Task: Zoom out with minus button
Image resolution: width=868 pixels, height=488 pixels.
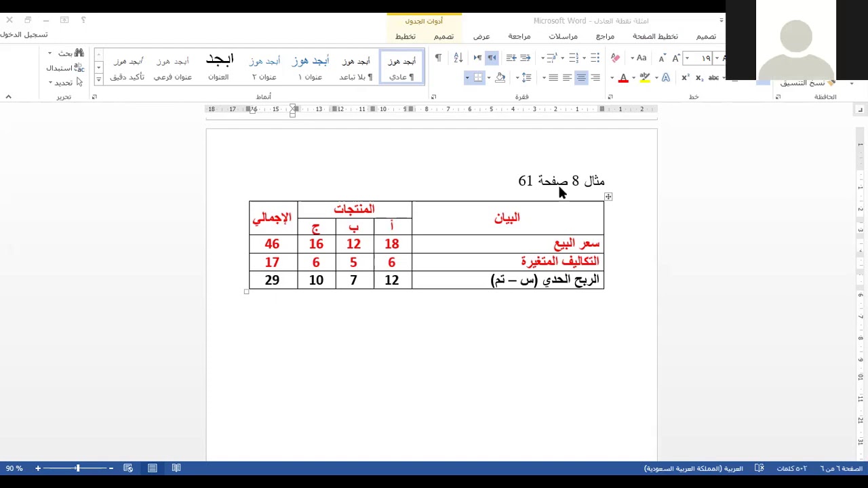Action: pos(111,468)
